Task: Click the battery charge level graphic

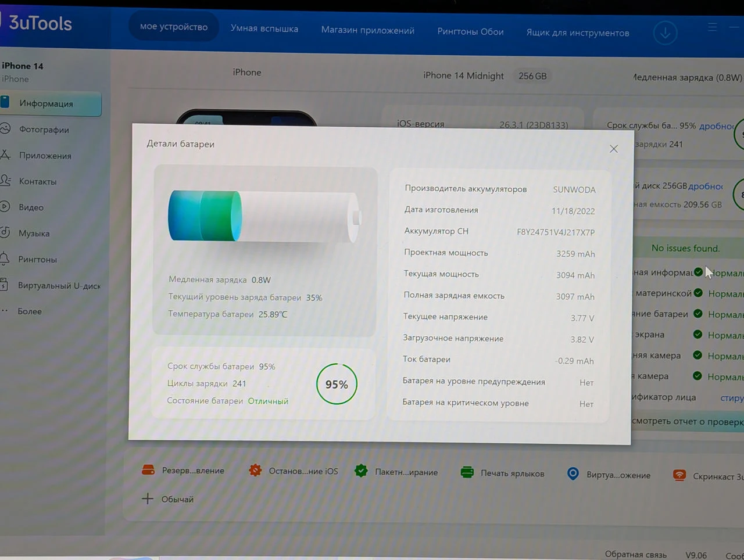Action: click(x=264, y=216)
